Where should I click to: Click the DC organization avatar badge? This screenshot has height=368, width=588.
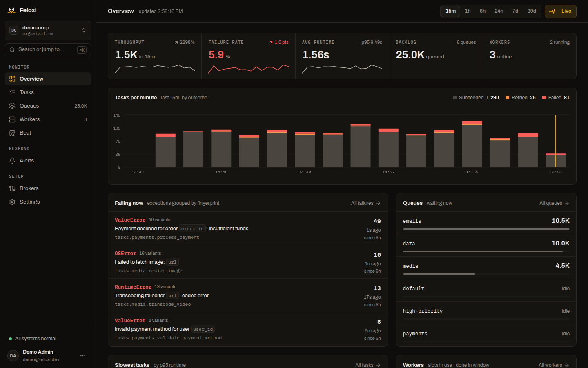14,31
